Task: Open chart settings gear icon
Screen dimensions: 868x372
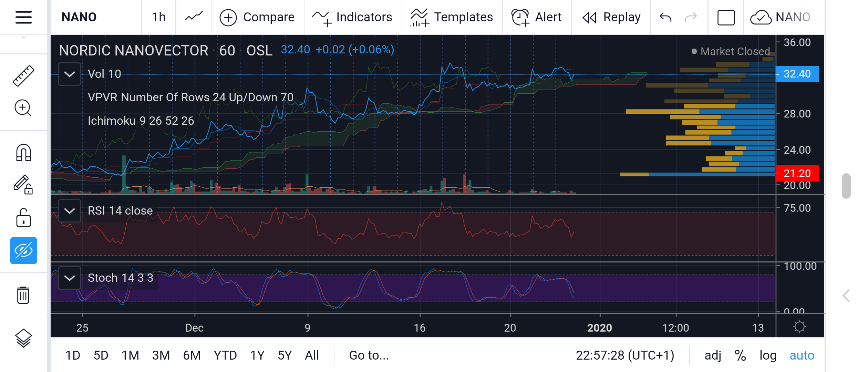Action: (x=799, y=327)
